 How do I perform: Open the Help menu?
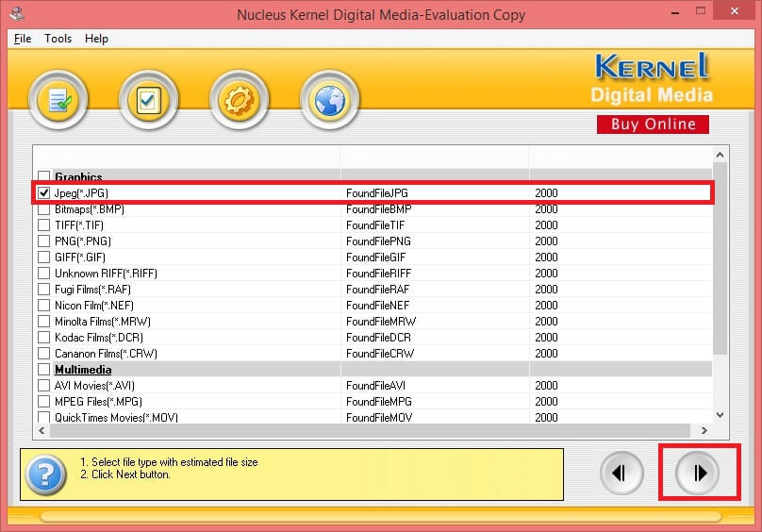pyautogui.click(x=96, y=39)
